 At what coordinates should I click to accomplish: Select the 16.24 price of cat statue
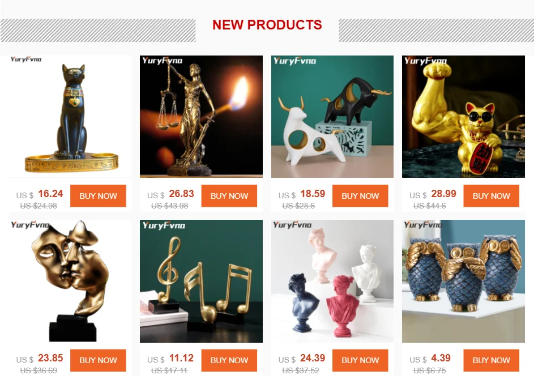point(50,194)
